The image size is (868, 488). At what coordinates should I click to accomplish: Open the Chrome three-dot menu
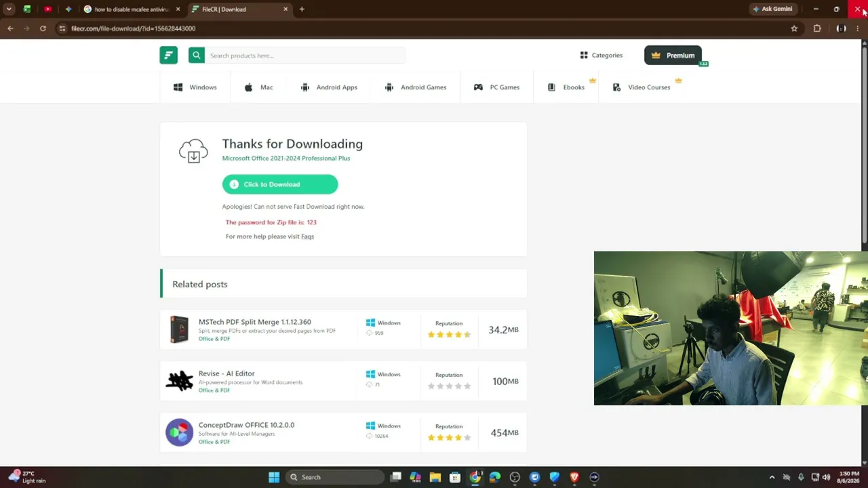point(858,28)
